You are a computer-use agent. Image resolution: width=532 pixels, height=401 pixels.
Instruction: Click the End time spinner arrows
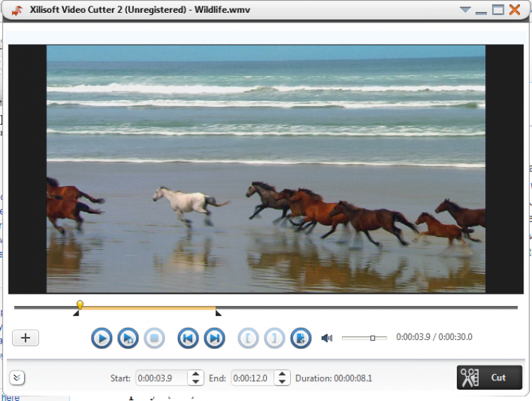point(282,378)
